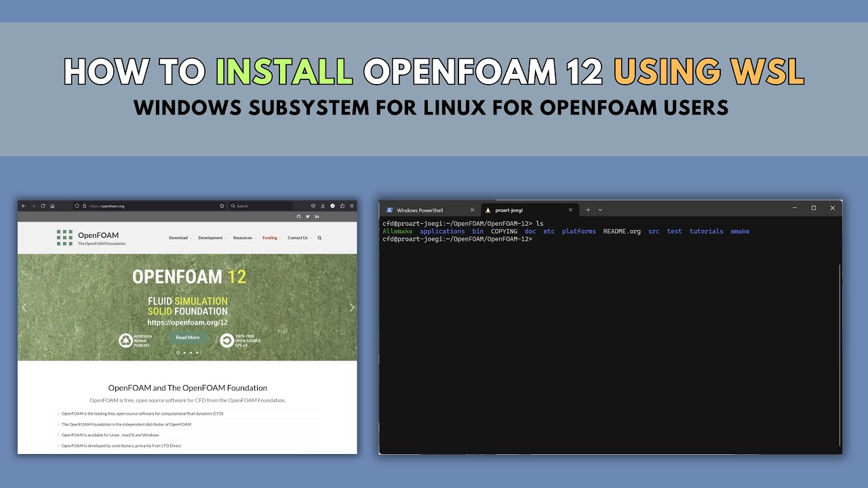Viewport: 868px width, 488px height.
Task: Click the COPYING file name in the terminal
Action: 504,232
